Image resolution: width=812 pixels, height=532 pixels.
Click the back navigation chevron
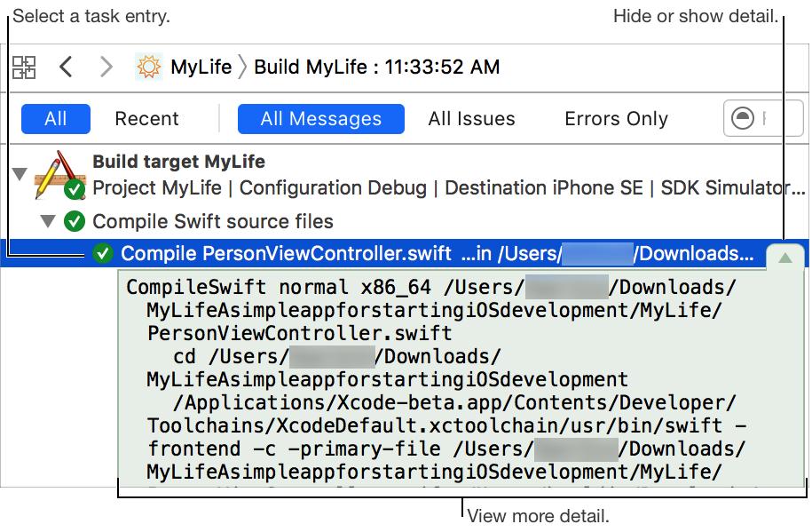(66, 67)
